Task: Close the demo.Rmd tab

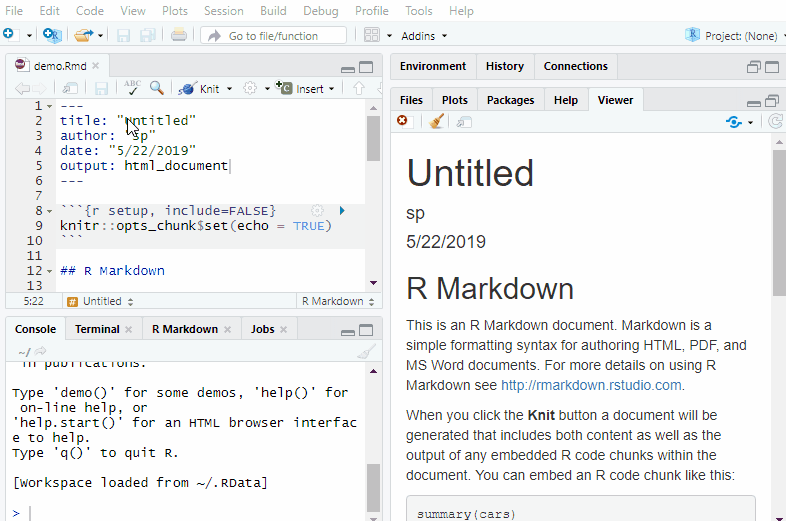Action: click(x=96, y=66)
